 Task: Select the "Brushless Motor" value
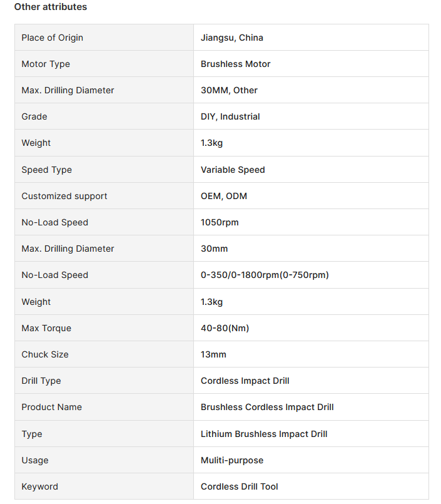236,64
